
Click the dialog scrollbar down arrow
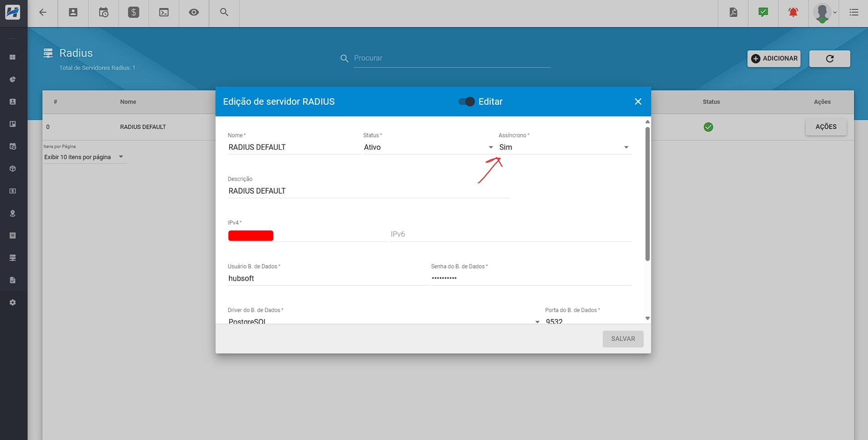(648, 318)
